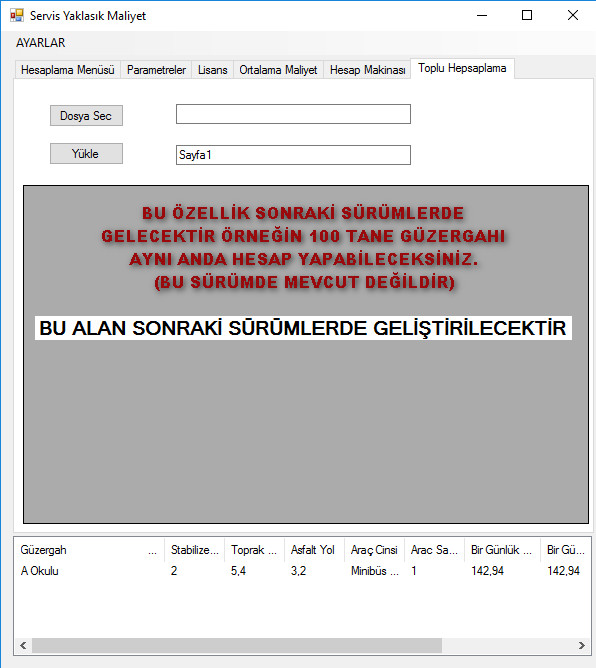
Task: Click the app icon in title bar
Action: click(x=17, y=15)
